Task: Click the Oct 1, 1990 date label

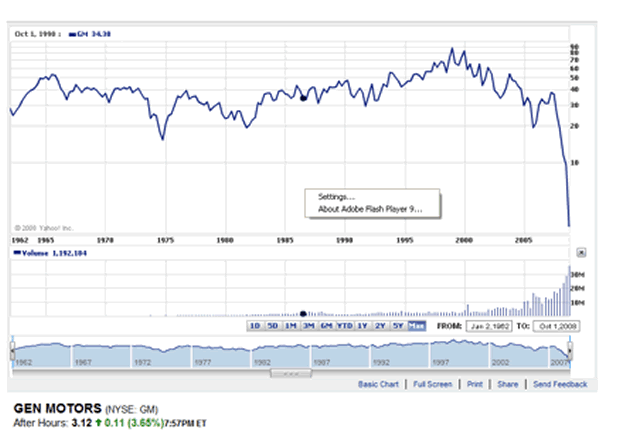Action: click(37, 34)
